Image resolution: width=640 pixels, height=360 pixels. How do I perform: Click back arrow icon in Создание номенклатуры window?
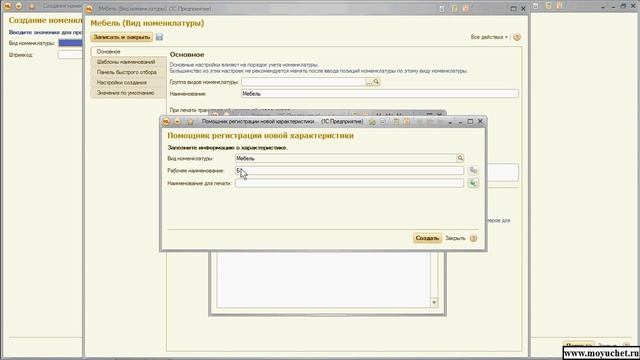(x=19, y=6)
